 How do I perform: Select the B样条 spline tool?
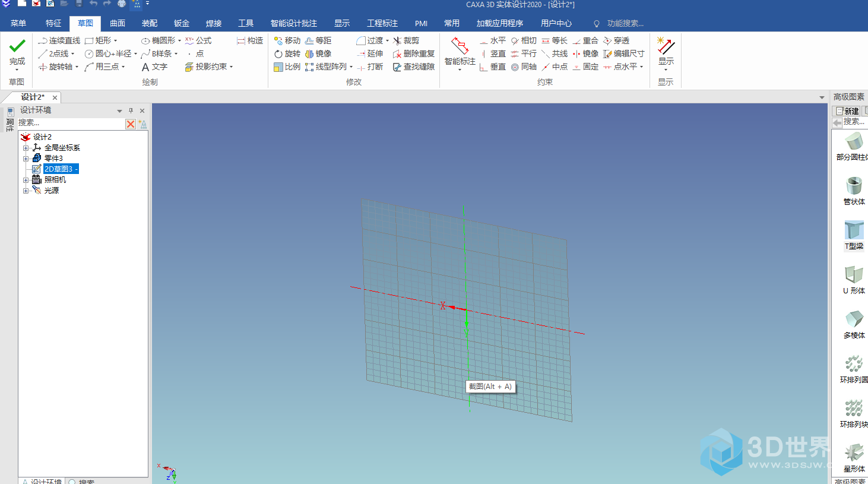[157, 53]
